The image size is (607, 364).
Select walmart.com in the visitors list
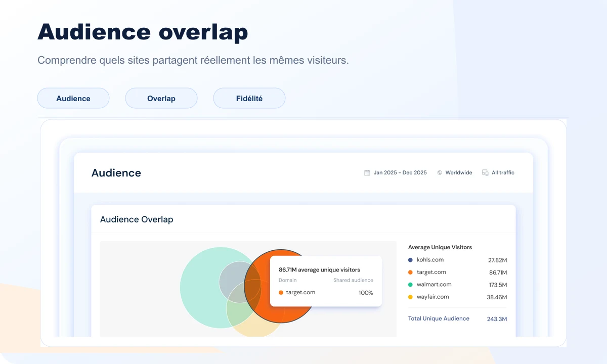[x=434, y=285]
